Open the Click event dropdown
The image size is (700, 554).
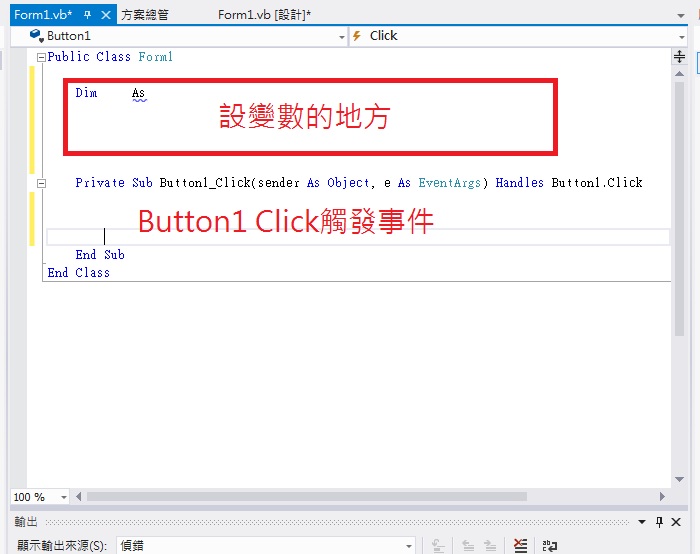[x=681, y=37]
